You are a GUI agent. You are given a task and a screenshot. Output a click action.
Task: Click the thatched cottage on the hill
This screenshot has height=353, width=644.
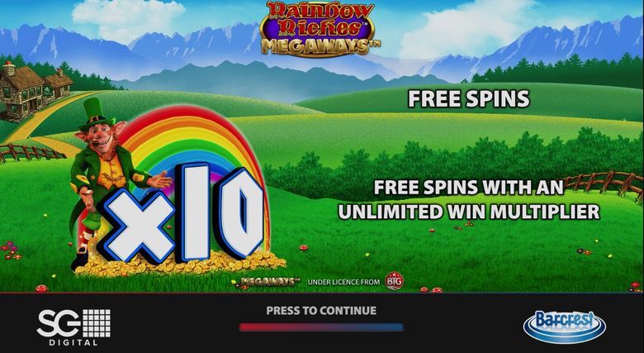coord(35,88)
